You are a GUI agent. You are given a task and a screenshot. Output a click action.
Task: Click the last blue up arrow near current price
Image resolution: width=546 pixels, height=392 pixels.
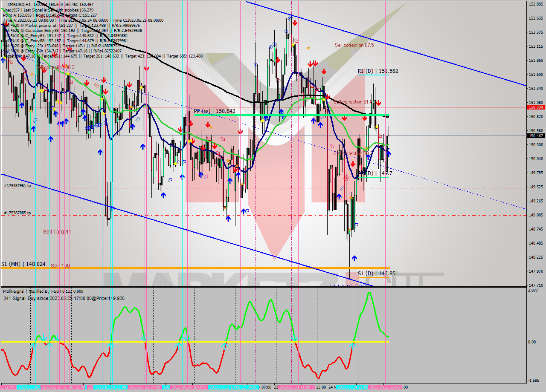[389, 153]
